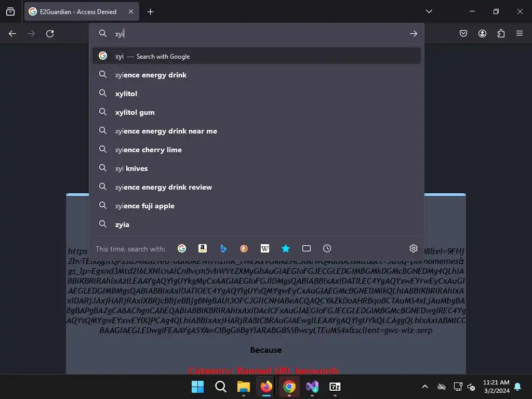Select suggestion 'xyience energy drink'
Image resolution: width=532 pixels, height=399 pixels.
[257, 75]
